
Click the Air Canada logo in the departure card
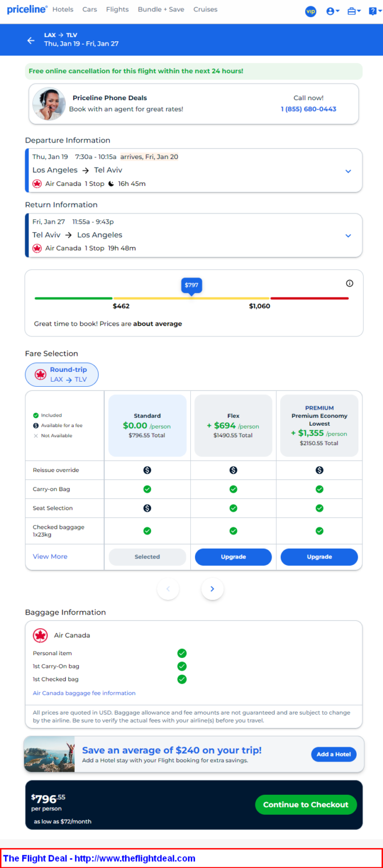coord(37,184)
